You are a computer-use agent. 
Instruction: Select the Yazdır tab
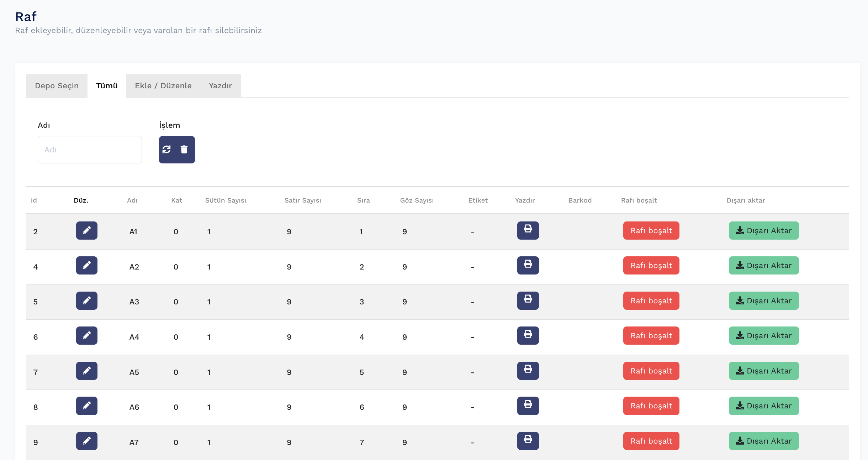point(221,86)
